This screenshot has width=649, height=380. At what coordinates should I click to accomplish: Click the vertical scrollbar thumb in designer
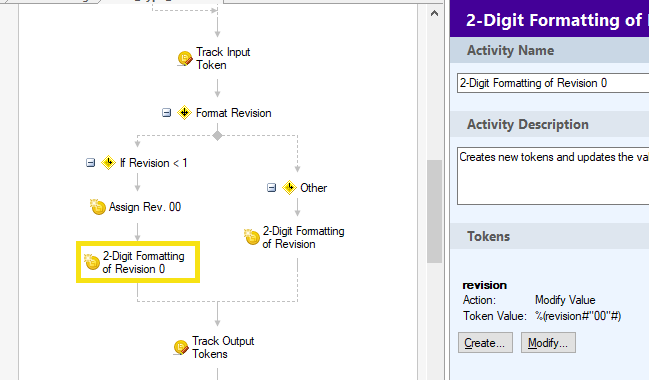[x=434, y=211]
